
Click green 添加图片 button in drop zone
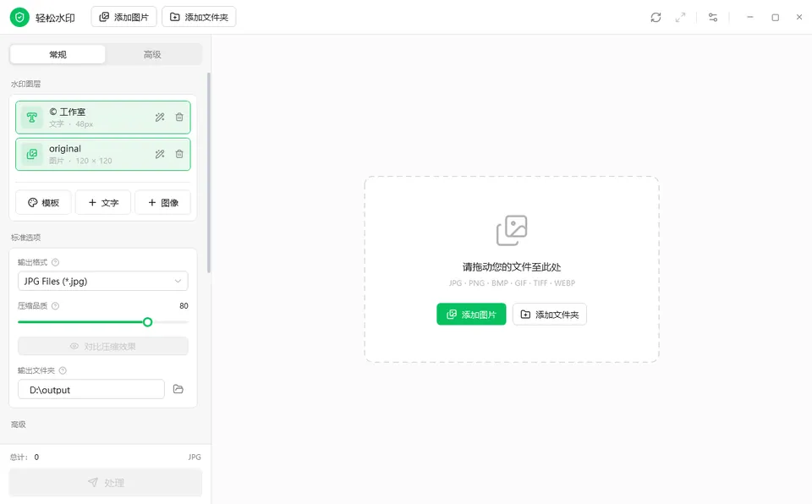click(x=471, y=315)
